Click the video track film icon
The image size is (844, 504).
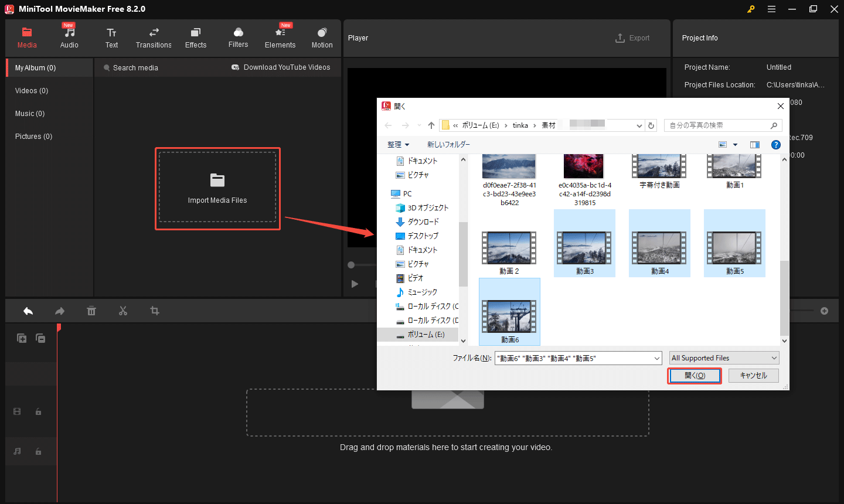pyautogui.click(x=17, y=412)
